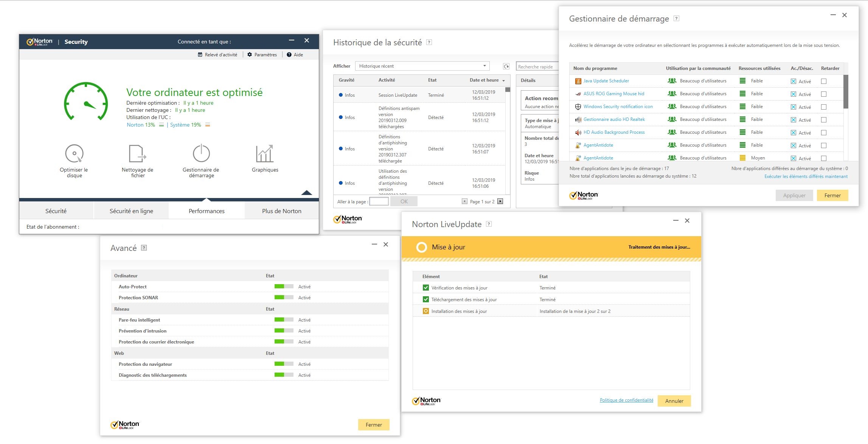Screen dimensions: 868x444
Task: Select Performances tab
Action: (207, 211)
